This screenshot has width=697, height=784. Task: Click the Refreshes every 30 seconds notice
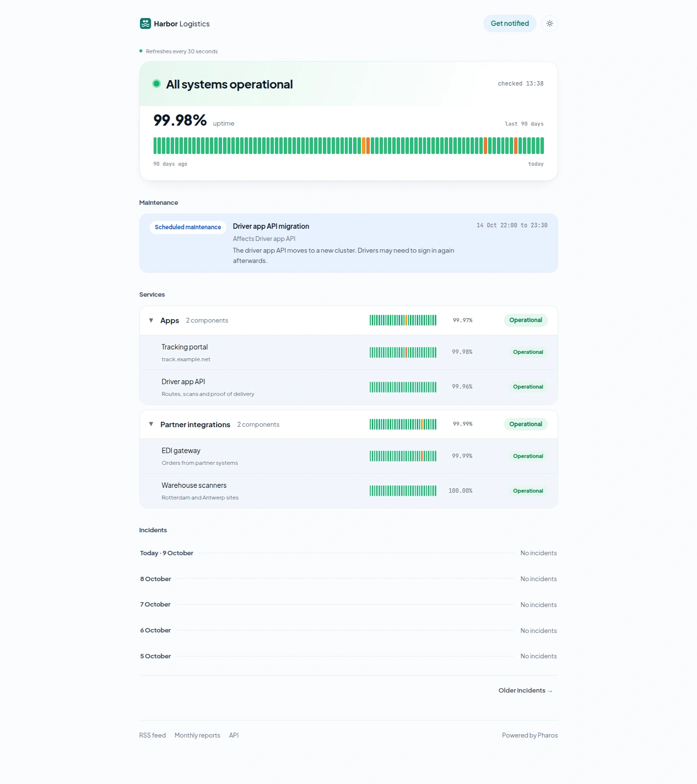182,51
